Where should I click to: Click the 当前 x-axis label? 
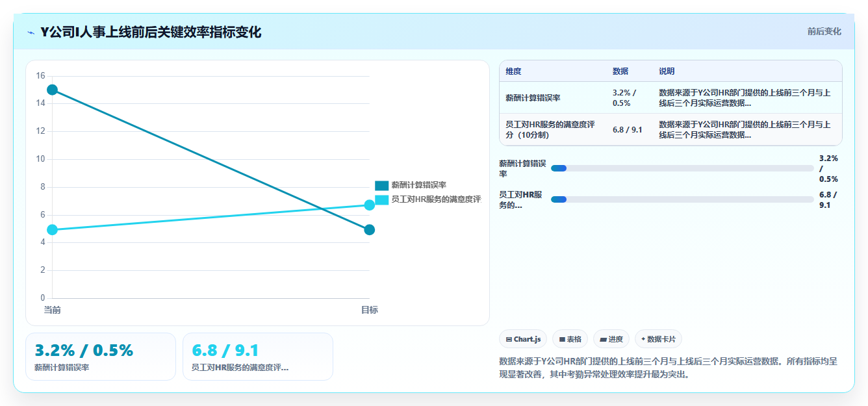coord(52,311)
